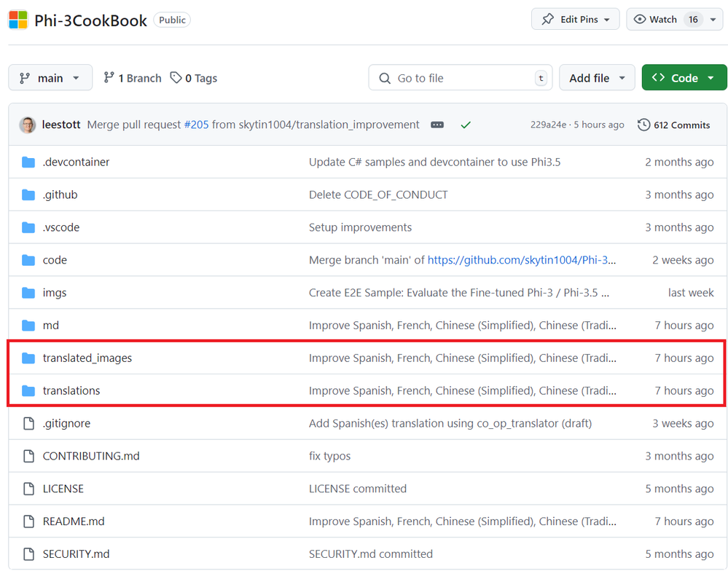Open the CONTRIBUTING.md file
This screenshot has height=571, width=728.
click(91, 456)
